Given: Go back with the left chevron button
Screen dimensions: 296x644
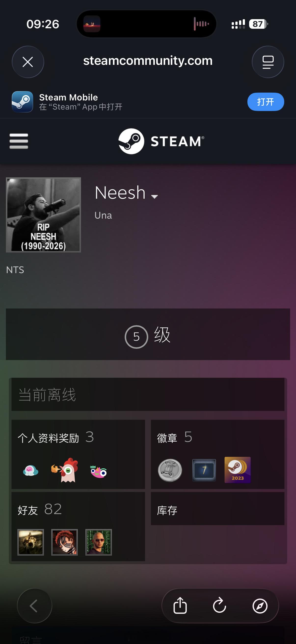Looking at the screenshot, I should (x=34, y=606).
